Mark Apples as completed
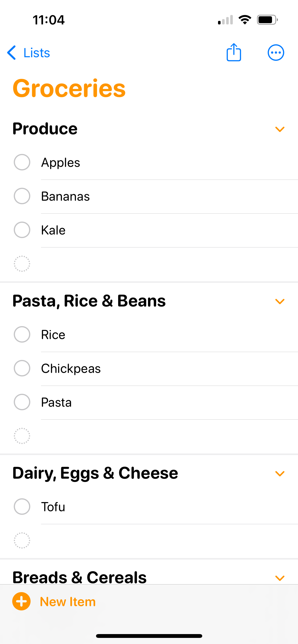298x644 pixels. [x=22, y=162]
